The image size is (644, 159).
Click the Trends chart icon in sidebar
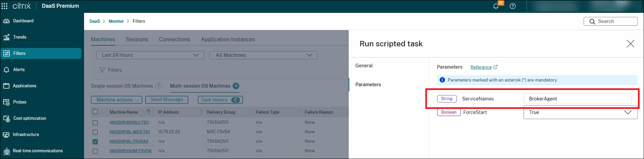click(x=6, y=37)
